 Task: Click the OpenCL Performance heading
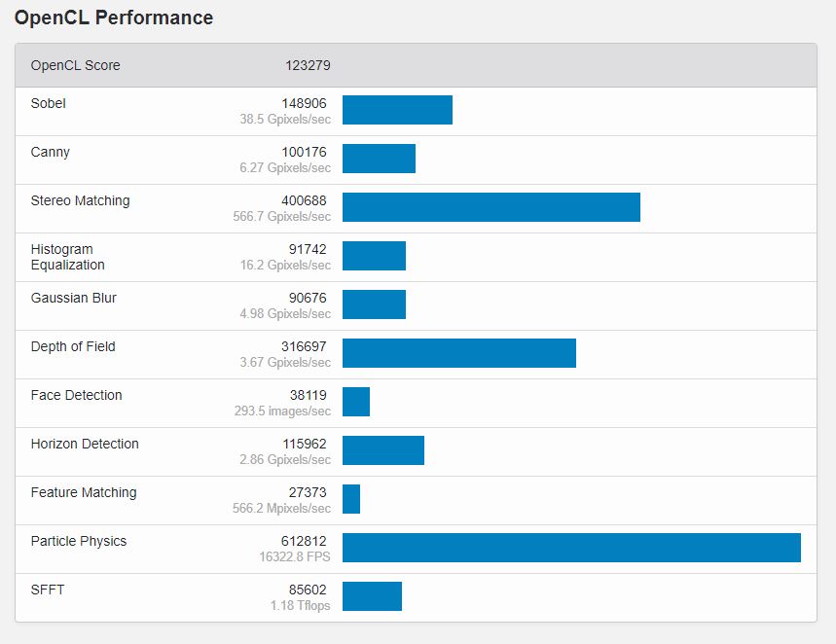tap(114, 18)
